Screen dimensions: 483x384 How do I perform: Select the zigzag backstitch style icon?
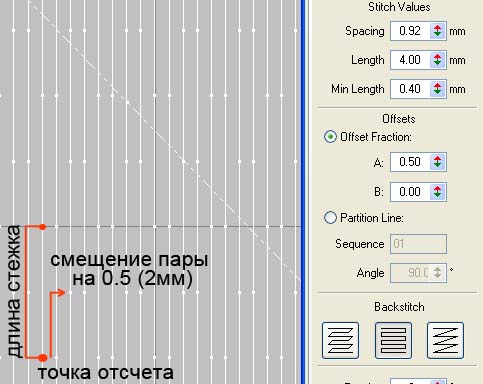coord(445,340)
